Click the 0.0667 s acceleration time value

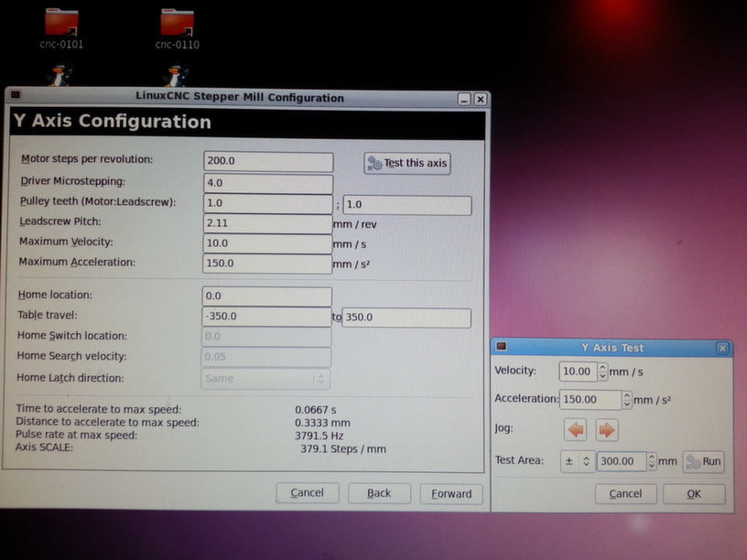tap(315, 410)
